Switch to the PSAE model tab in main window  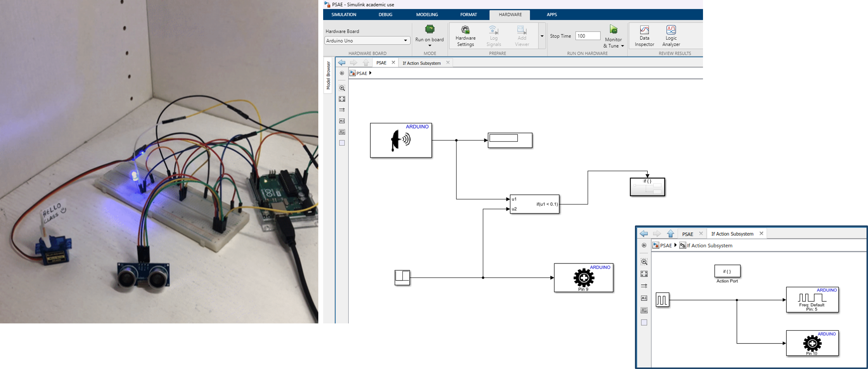(x=382, y=63)
